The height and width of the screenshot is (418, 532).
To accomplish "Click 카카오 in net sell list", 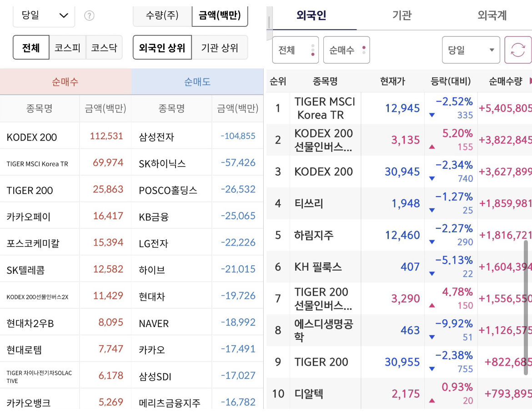I will (x=152, y=350).
